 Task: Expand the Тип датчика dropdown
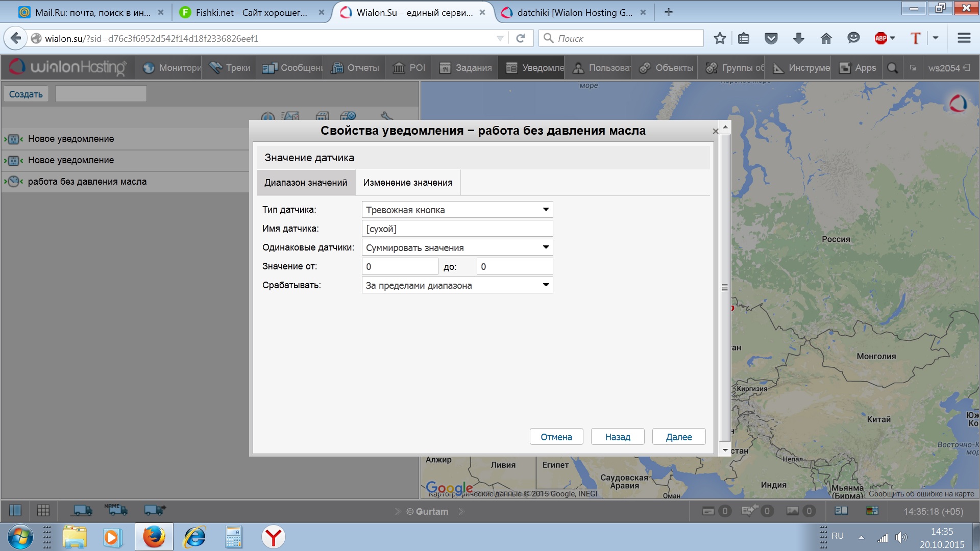[x=546, y=210]
